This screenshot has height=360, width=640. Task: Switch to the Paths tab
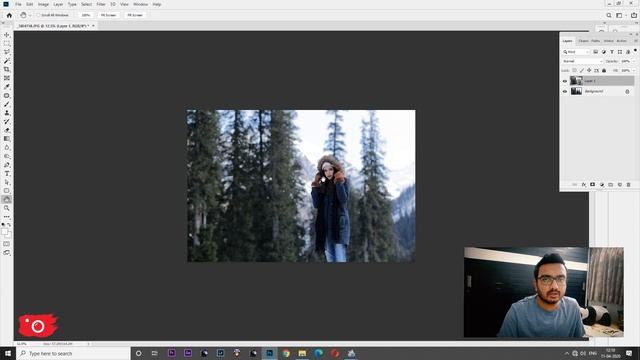pyautogui.click(x=596, y=41)
